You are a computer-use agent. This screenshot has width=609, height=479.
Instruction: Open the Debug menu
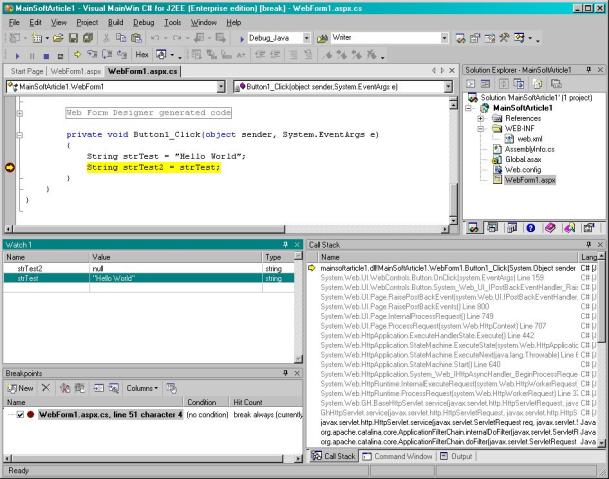(144, 23)
